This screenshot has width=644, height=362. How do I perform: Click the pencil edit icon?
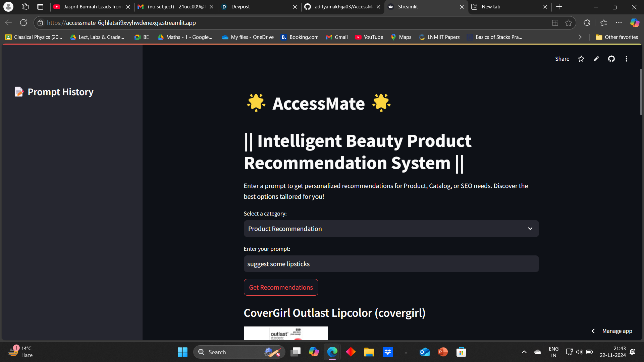[x=596, y=59]
